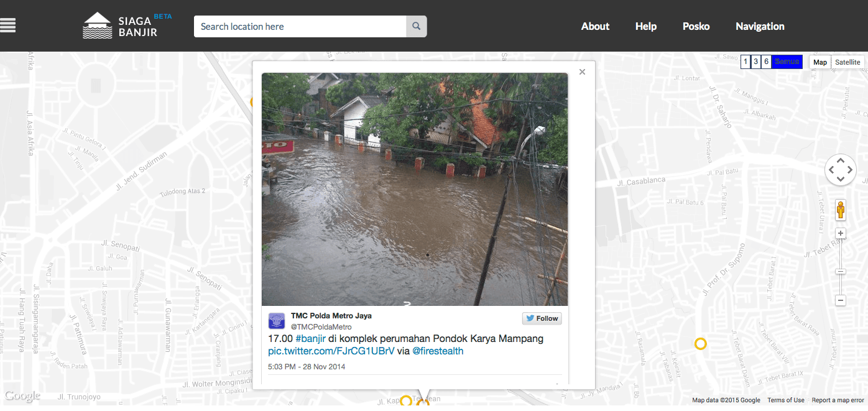Switch to Map view type

(x=820, y=62)
